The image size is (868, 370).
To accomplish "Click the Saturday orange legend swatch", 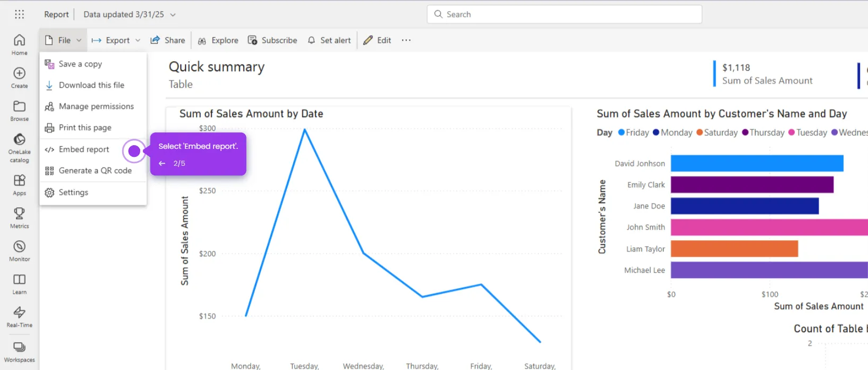I will [700, 132].
